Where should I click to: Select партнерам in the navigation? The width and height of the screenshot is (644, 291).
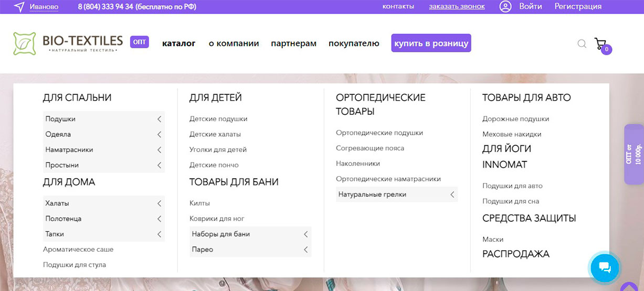[293, 44]
